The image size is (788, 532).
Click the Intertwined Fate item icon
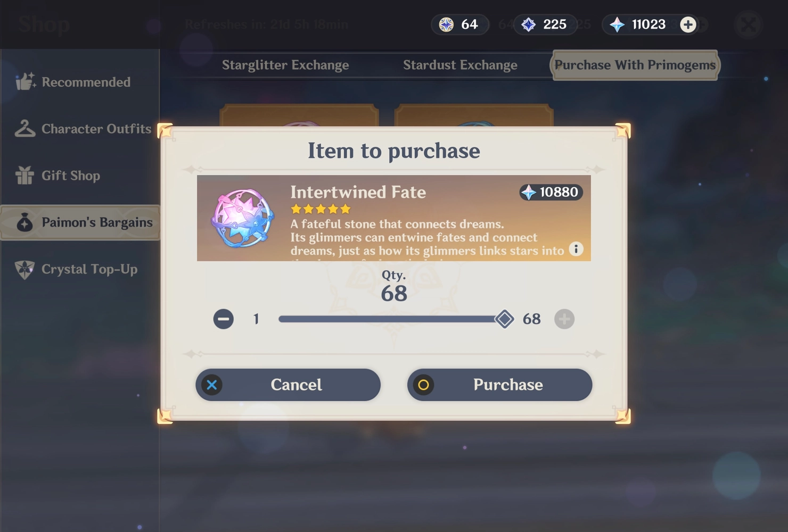[242, 218]
